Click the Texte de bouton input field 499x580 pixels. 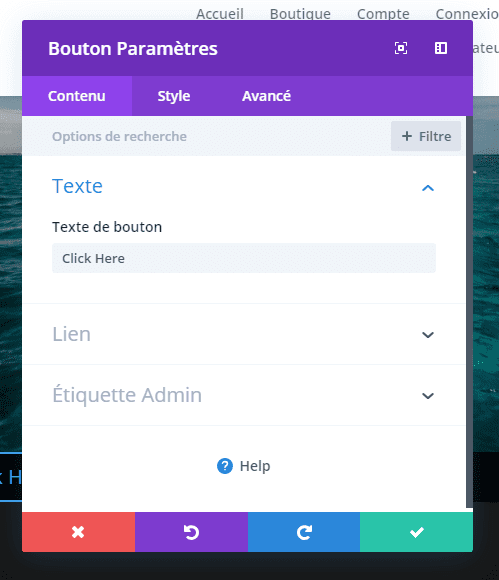(x=244, y=258)
